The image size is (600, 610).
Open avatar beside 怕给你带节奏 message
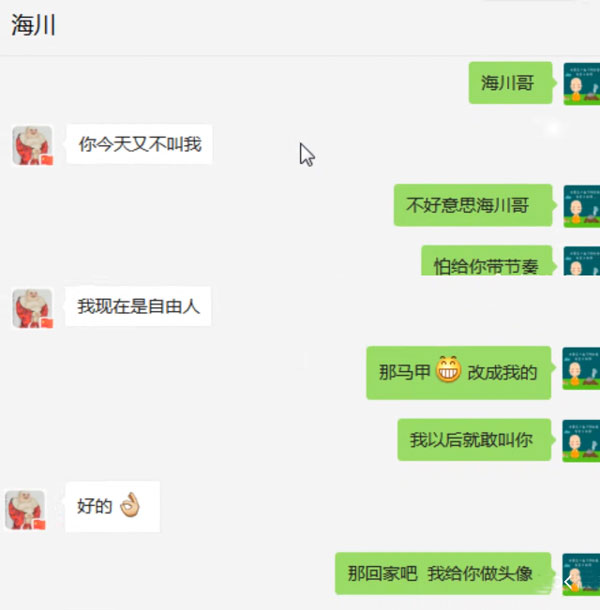[582, 261]
